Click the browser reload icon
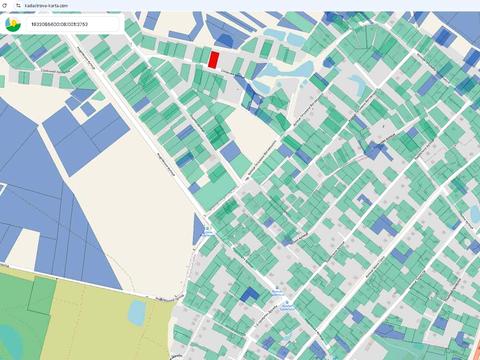The height and width of the screenshot is (360, 480). pos(5,6)
